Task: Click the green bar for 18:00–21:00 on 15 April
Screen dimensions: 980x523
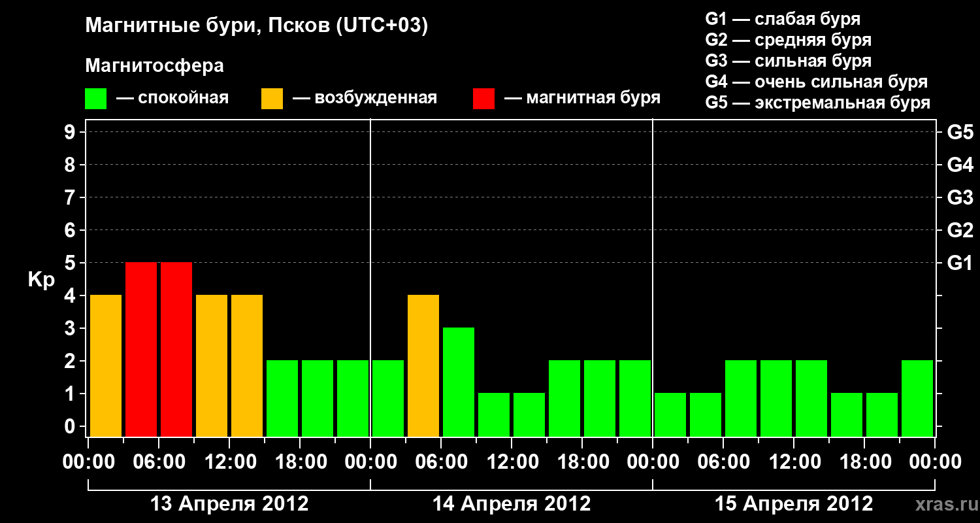Action: (x=882, y=414)
